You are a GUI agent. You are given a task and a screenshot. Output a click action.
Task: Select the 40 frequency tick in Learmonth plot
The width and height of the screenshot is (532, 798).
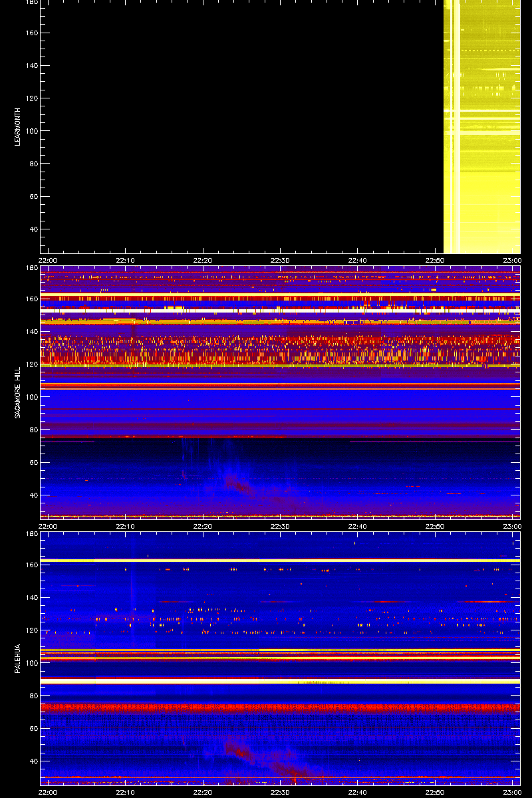click(34, 229)
